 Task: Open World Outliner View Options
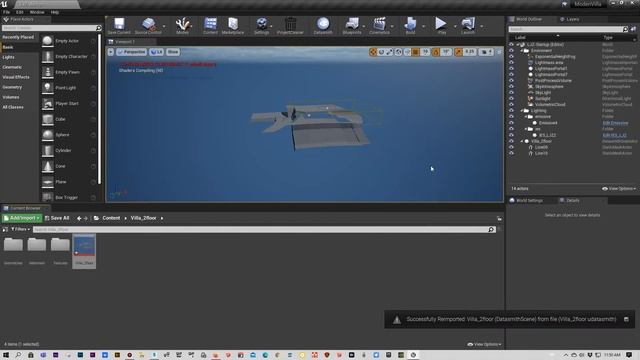coord(619,189)
